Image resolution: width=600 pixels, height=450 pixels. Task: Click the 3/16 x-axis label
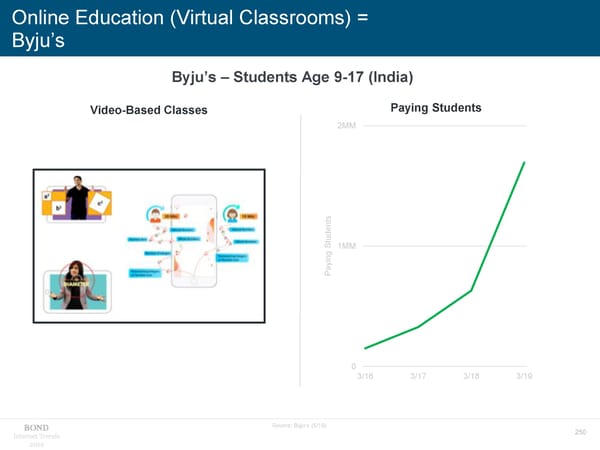click(366, 375)
